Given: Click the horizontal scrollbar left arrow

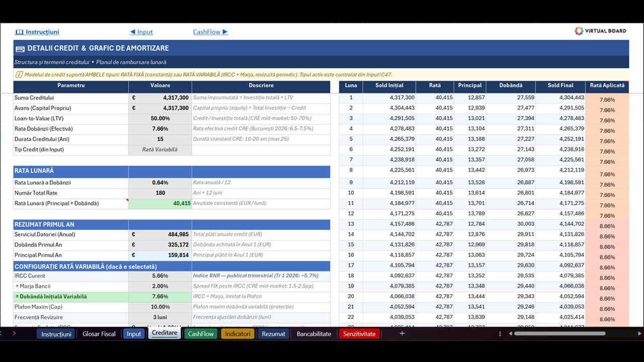Looking at the screenshot, I should coord(510,333).
